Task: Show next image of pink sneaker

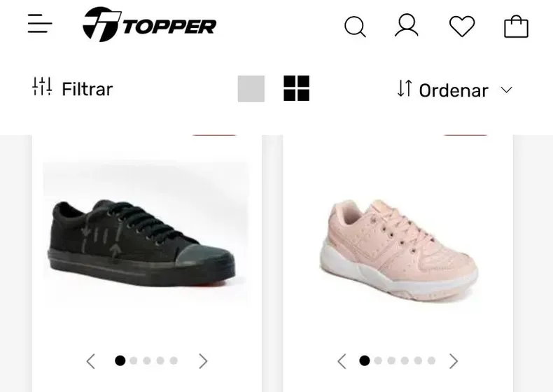Action: pos(454,361)
